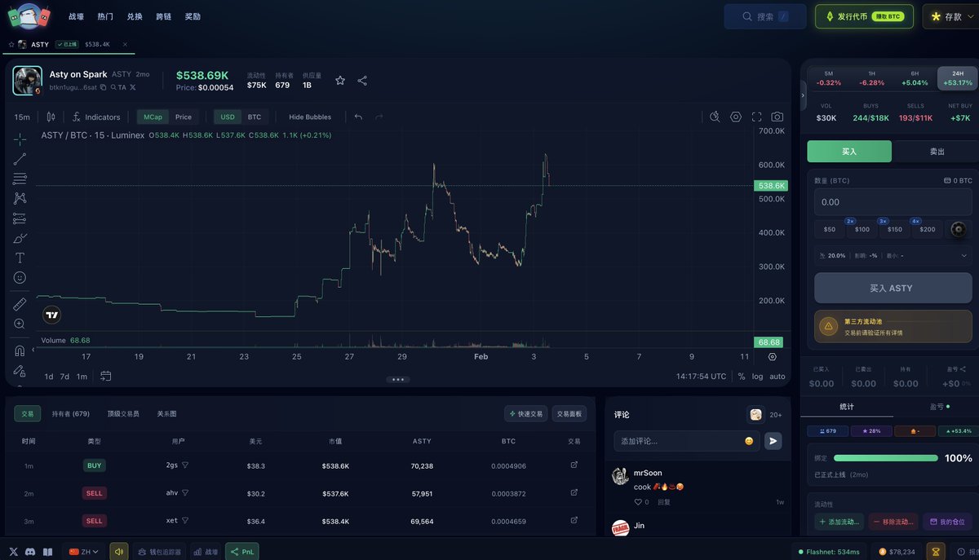
Task: Switch to 顶级交易员 tab
Action: point(123,413)
